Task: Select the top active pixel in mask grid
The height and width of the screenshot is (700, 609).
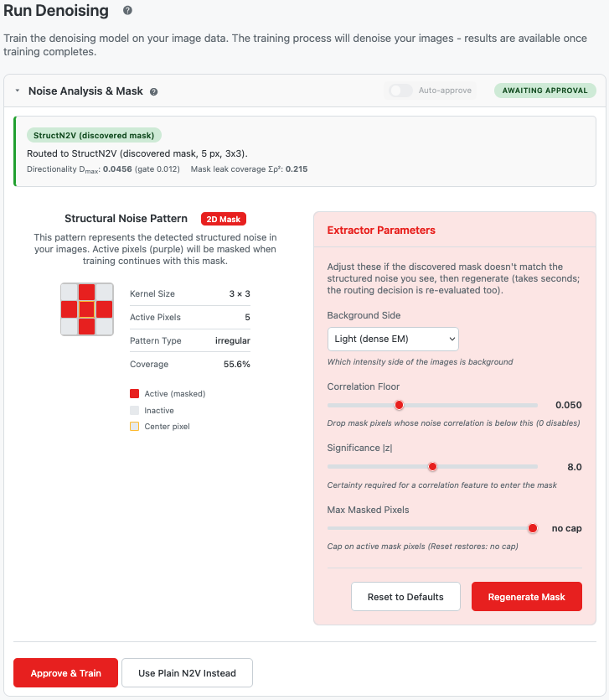Action: tap(86, 292)
